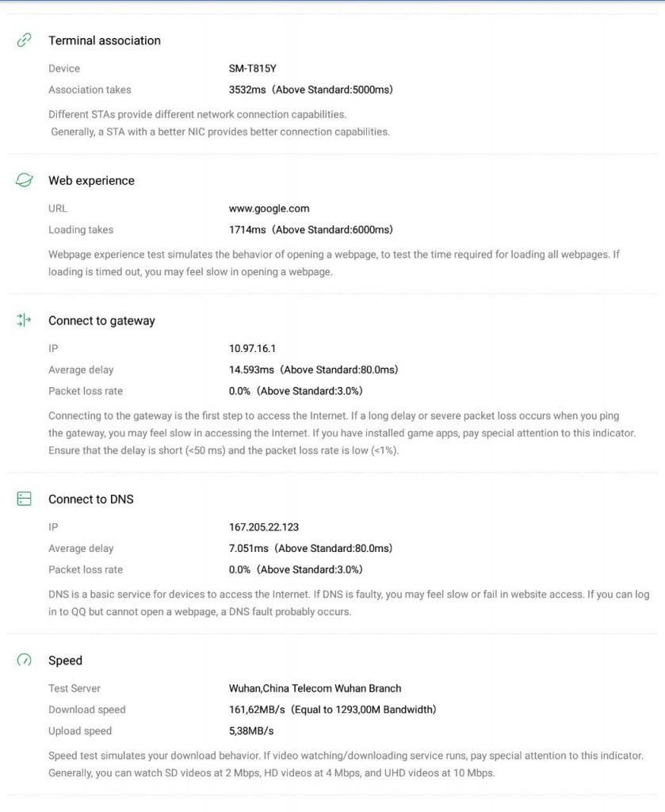The width and height of the screenshot is (665, 812).
Task: Select the Web experience heading
Action: click(x=91, y=181)
